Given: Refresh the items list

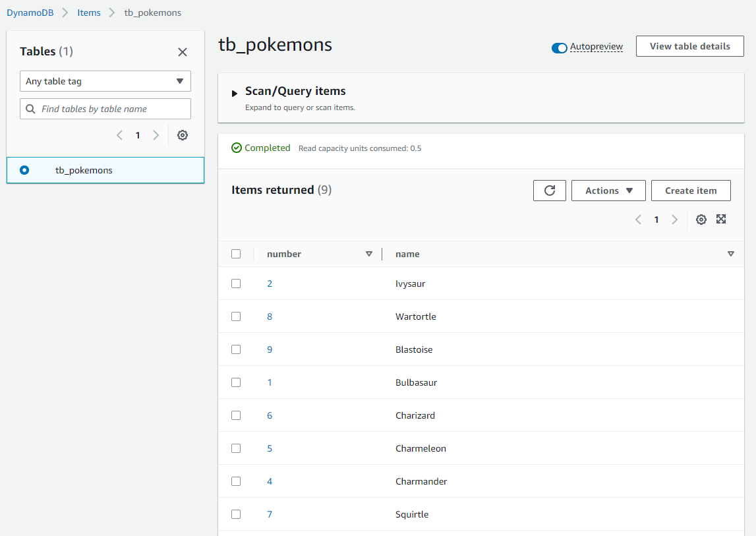Looking at the screenshot, I should 549,190.
